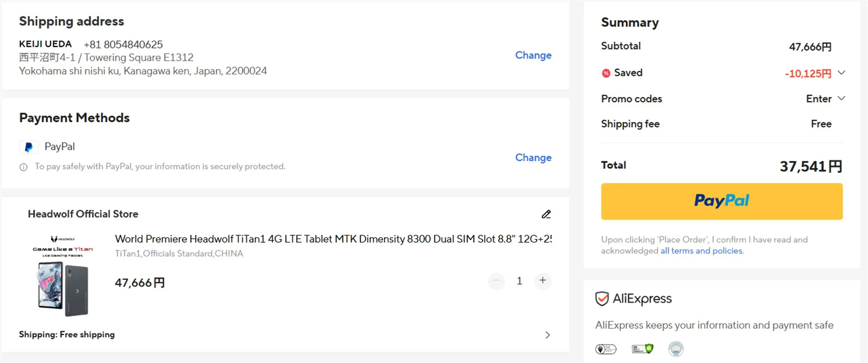Increase tablet quantity with plus button
Image resolution: width=868 pixels, height=363 pixels.
point(542,281)
